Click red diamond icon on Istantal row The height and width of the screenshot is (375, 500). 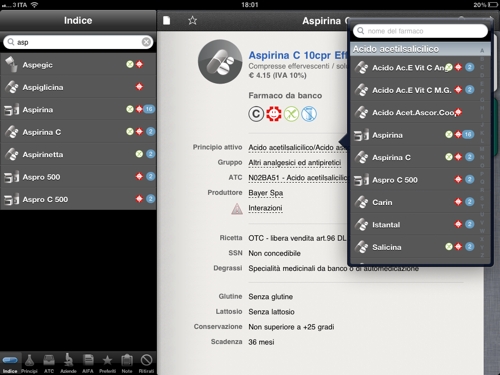click(x=458, y=224)
